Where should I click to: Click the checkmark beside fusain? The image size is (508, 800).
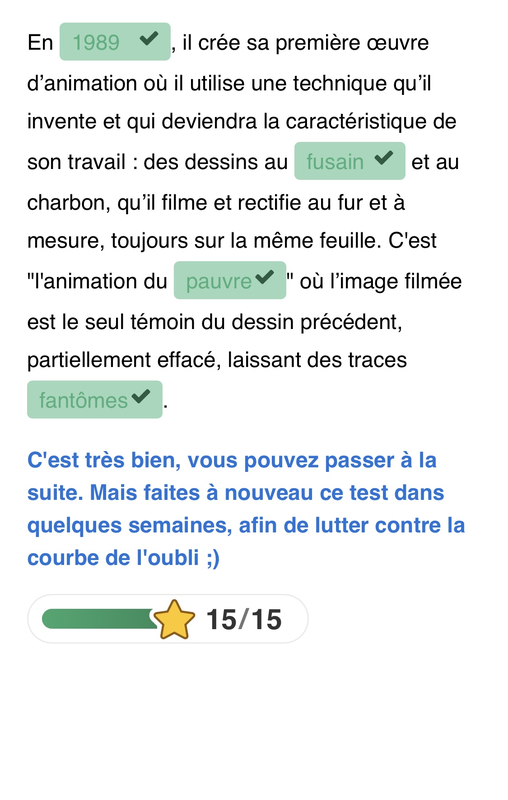[x=384, y=158]
